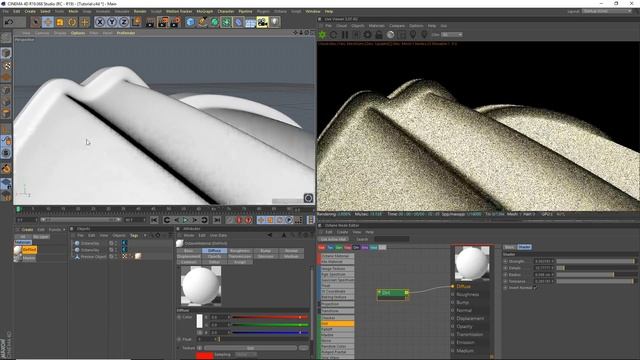Click the camera object icon

coord(262,22)
